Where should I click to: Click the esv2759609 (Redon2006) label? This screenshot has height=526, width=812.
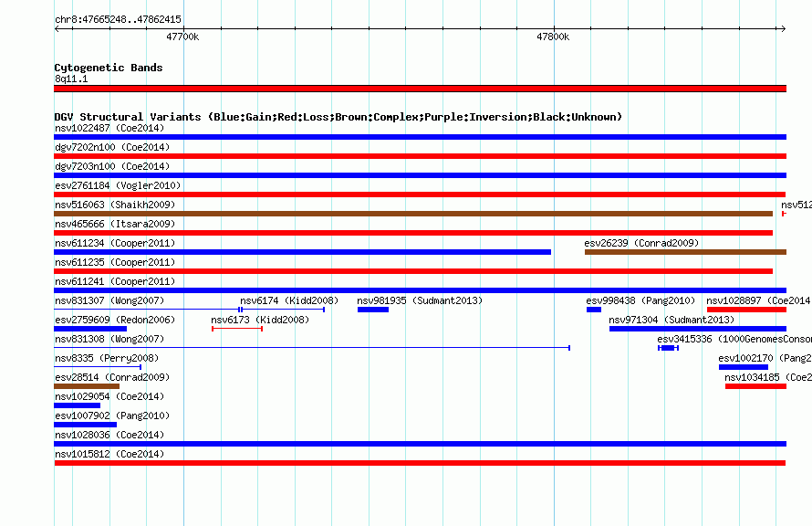(115, 320)
